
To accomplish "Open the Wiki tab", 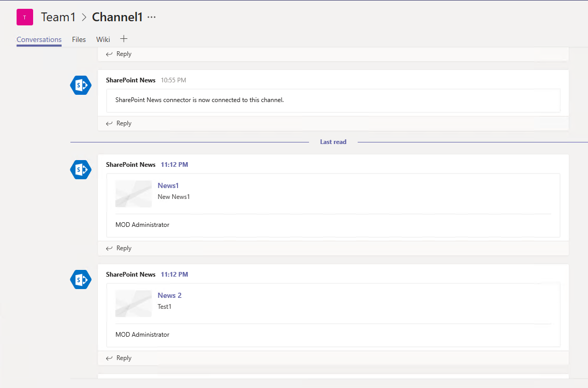I will point(103,39).
